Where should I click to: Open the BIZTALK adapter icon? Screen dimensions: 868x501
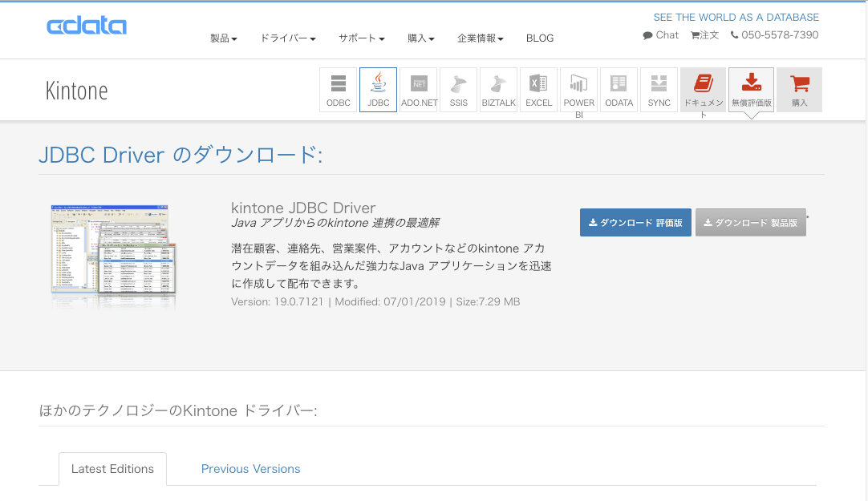[x=498, y=89]
